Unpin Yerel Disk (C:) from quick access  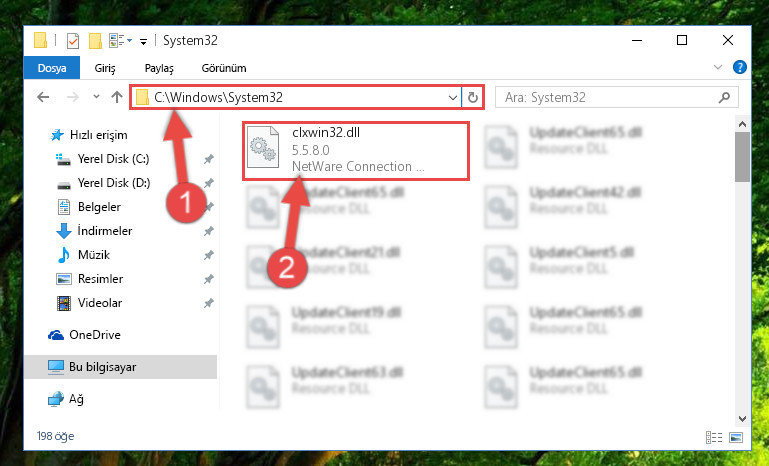tap(209, 159)
